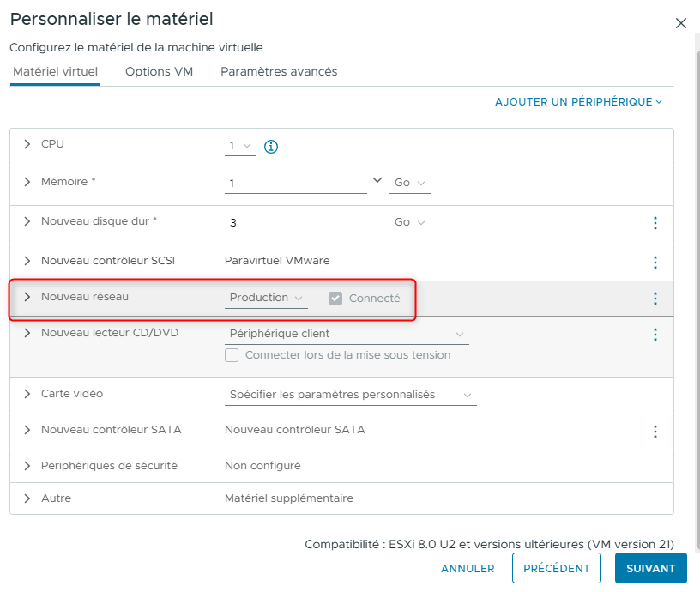
Task: Toggle the Connecté checkbox for network
Action: 336,299
